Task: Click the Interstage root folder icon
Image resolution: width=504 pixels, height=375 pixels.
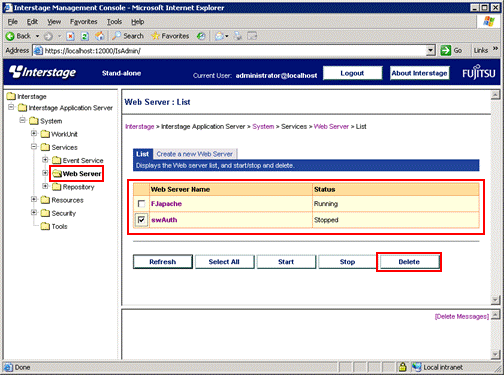Action: click(x=11, y=96)
